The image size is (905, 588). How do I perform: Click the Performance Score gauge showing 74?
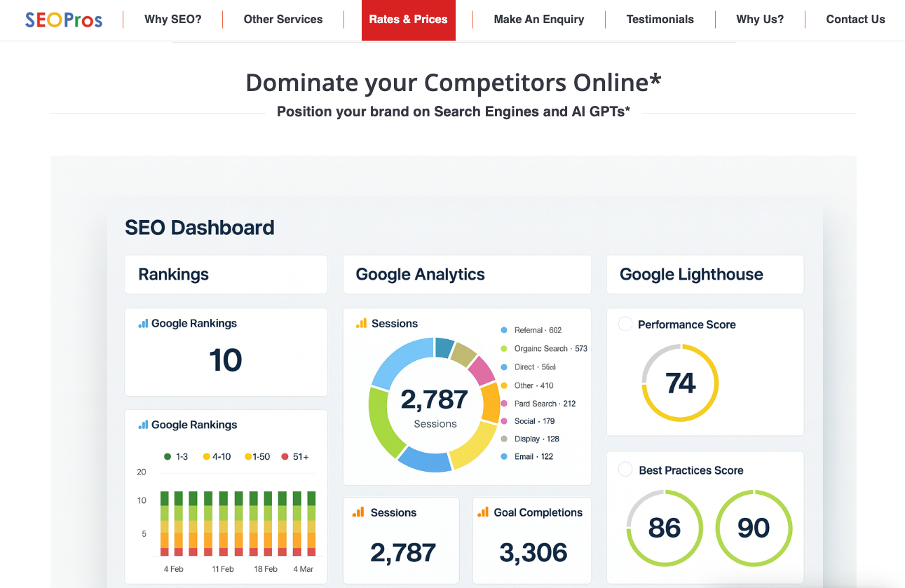click(x=680, y=383)
